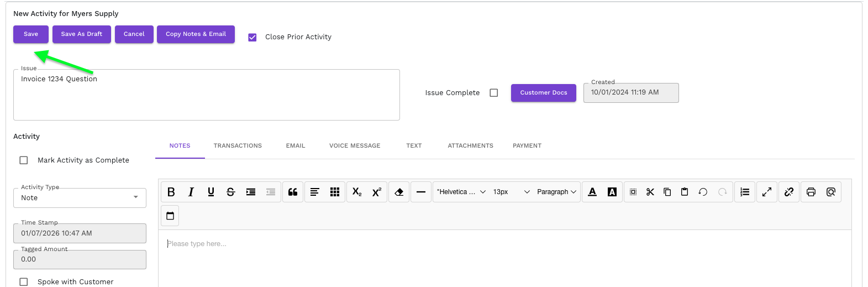868x287 pixels.
Task: Insert a table using the grid icon
Action: click(x=335, y=192)
